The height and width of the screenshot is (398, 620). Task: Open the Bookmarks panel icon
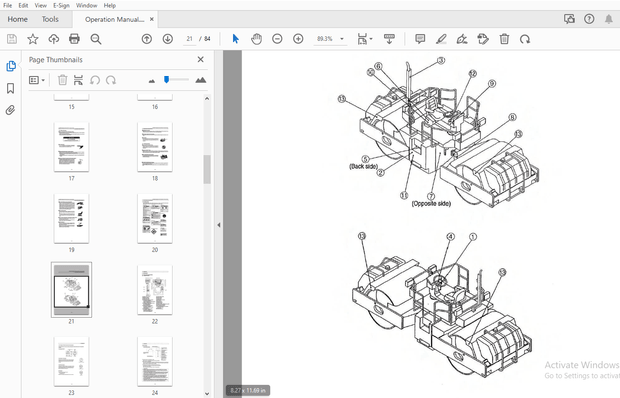[11, 88]
